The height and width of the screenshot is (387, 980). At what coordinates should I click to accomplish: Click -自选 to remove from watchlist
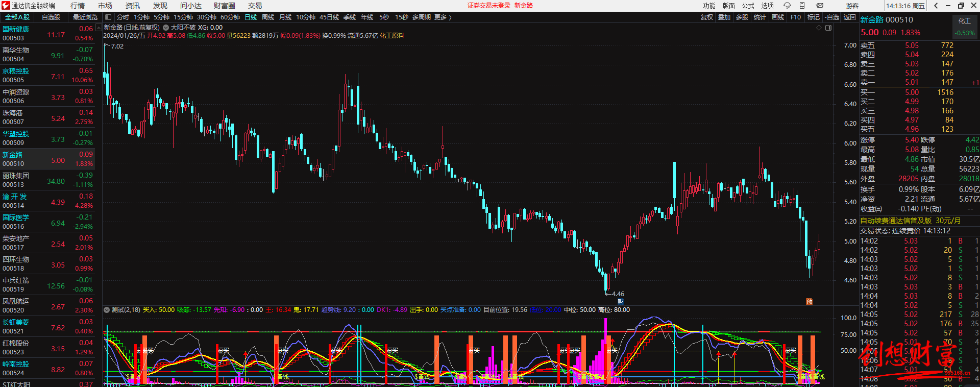pyautogui.click(x=832, y=17)
